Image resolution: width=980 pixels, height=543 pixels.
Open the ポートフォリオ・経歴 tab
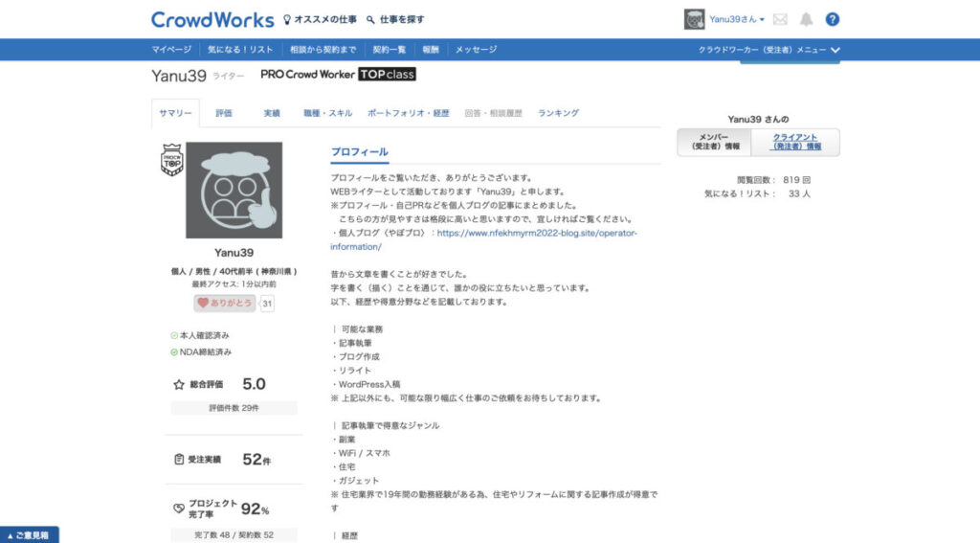tap(408, 113)
